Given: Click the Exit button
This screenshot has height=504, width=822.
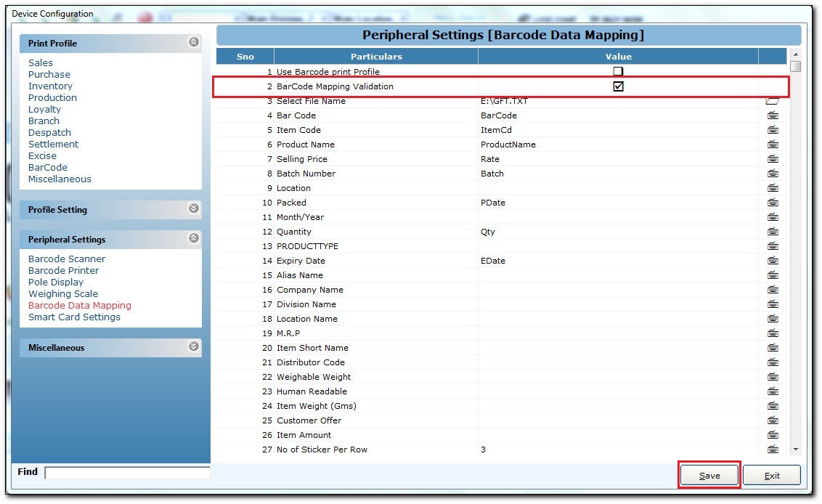Looking at the screenshot, I should pos(772,476).
